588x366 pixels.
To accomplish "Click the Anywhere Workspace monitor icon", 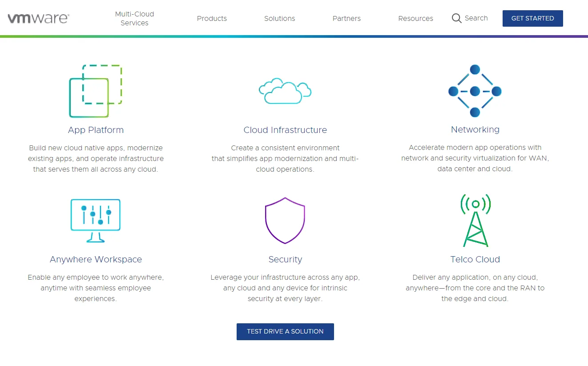I will (96, 221).
